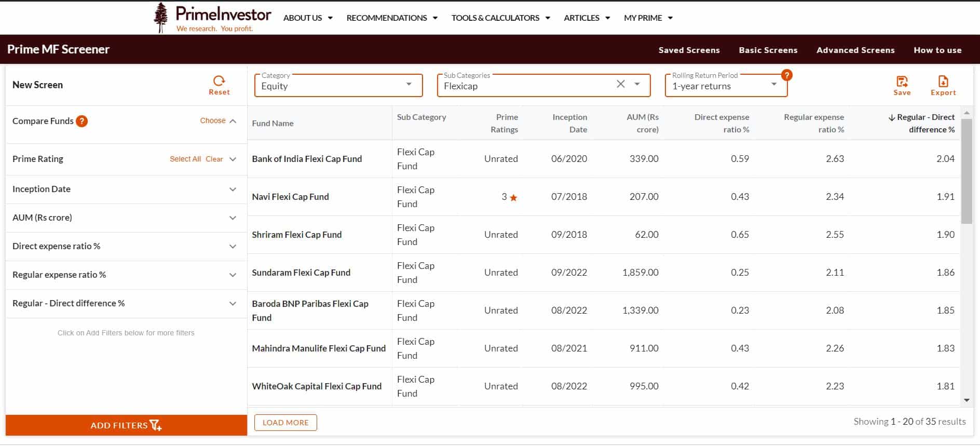
Task: Click the Compare Funds help icon
Action: coord(81,121)
